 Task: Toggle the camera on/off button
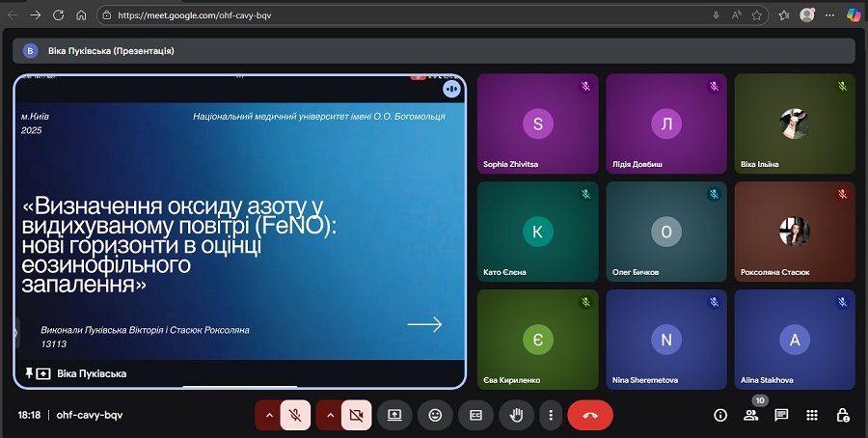coord(356,415)
